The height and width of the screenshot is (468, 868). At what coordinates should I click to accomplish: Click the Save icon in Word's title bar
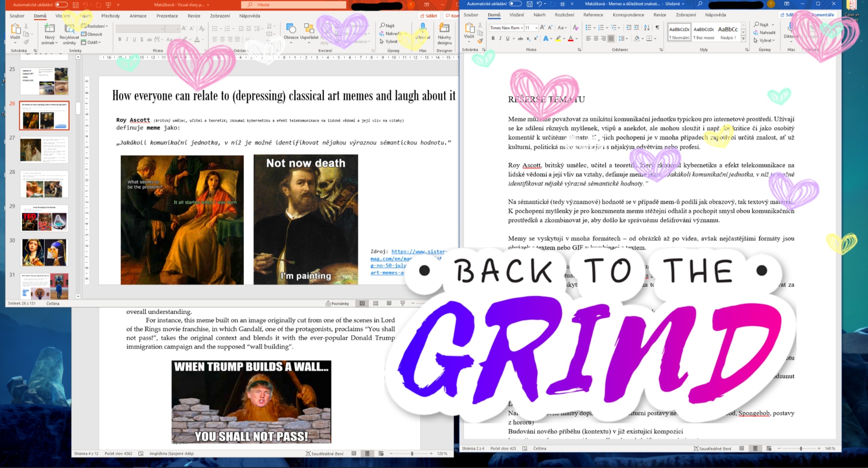529,4
